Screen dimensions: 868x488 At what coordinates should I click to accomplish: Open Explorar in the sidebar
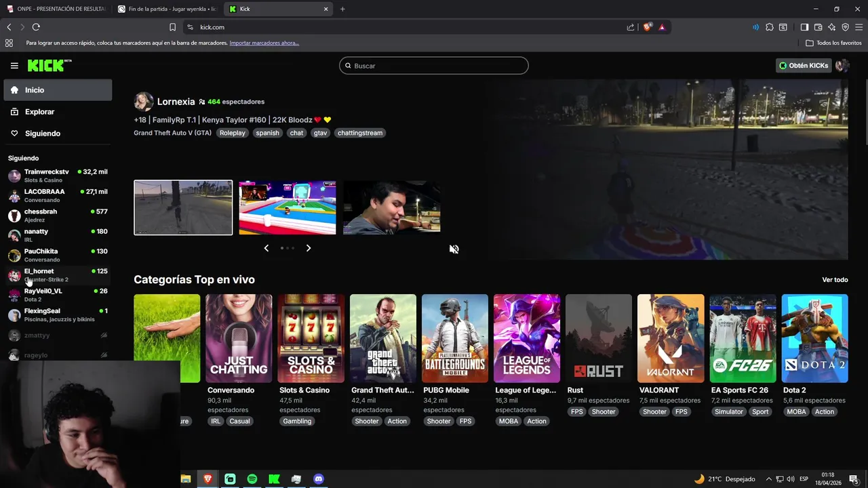[x=58, y=112]
